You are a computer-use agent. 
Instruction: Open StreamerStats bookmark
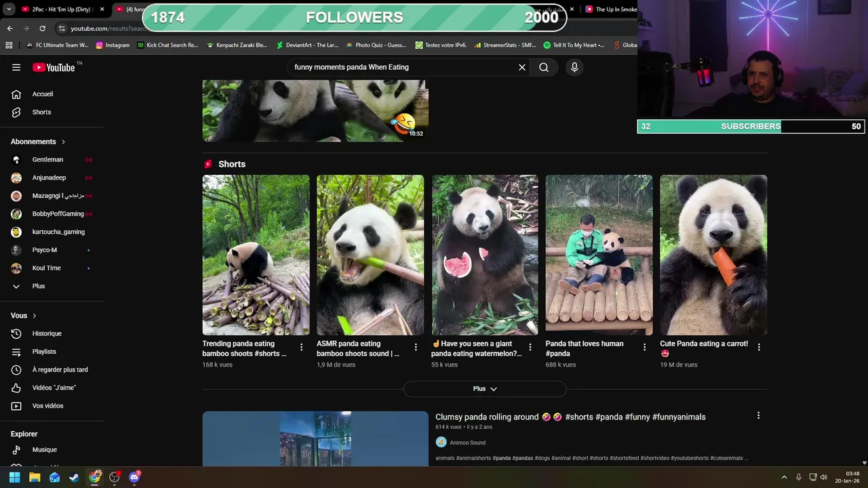[505, 45]
